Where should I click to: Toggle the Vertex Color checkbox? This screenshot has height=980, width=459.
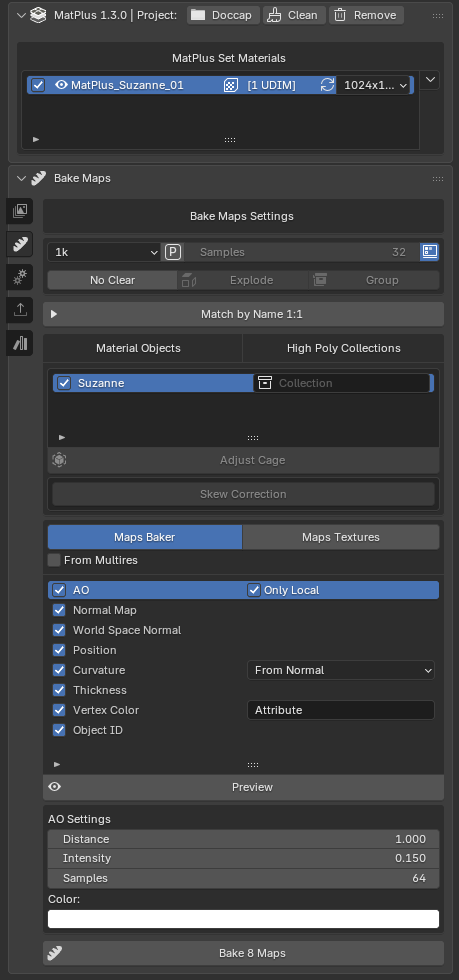pos(59,710)
